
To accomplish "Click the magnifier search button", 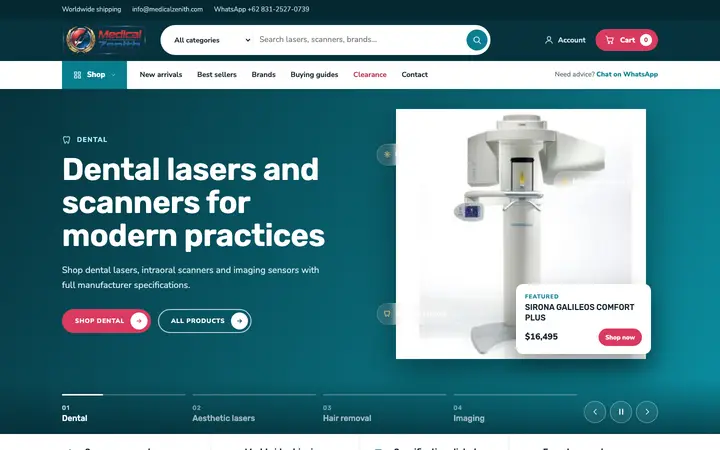I will pyautogui.click(x=477, y=40).
